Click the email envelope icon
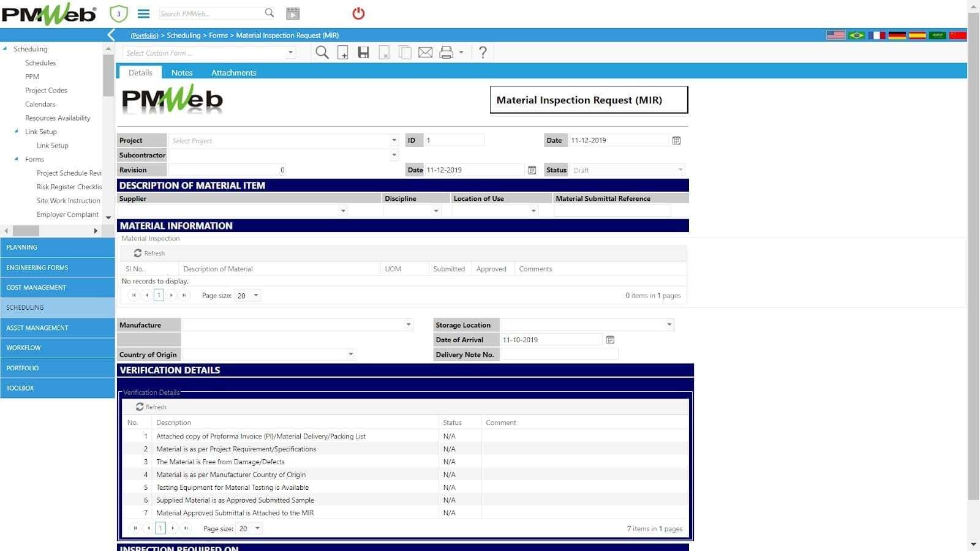980x551 pixels. (x=425, y=53)
